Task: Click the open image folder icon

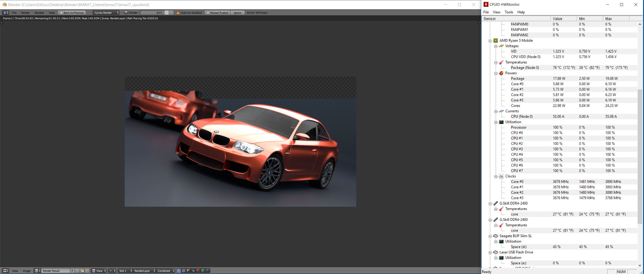Action: tap(82, 271)
